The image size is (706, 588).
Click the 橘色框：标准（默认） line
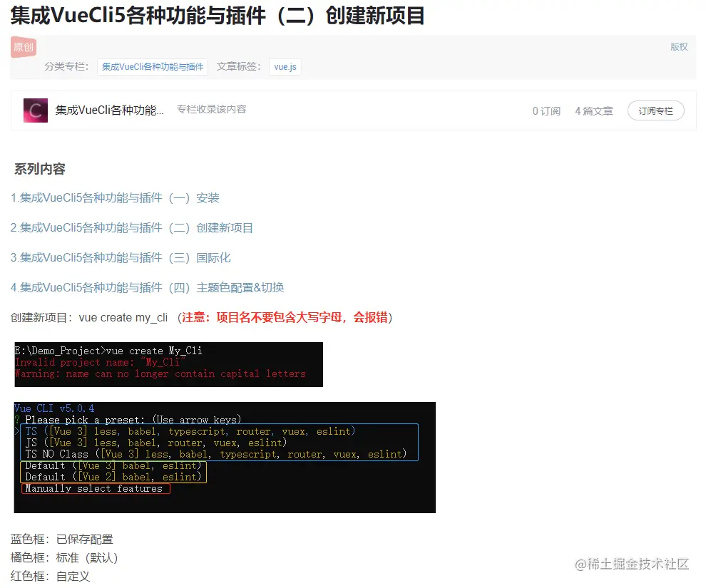pos(64,558)
